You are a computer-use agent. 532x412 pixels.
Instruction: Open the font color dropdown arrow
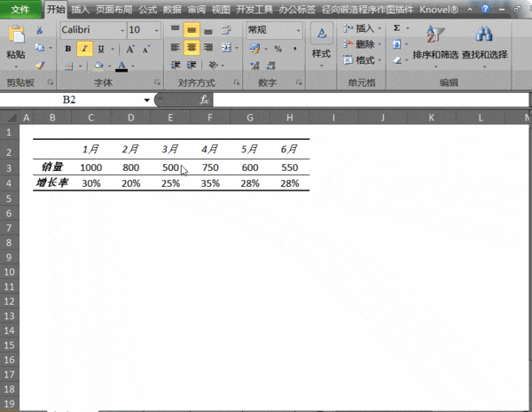(133, 66)
